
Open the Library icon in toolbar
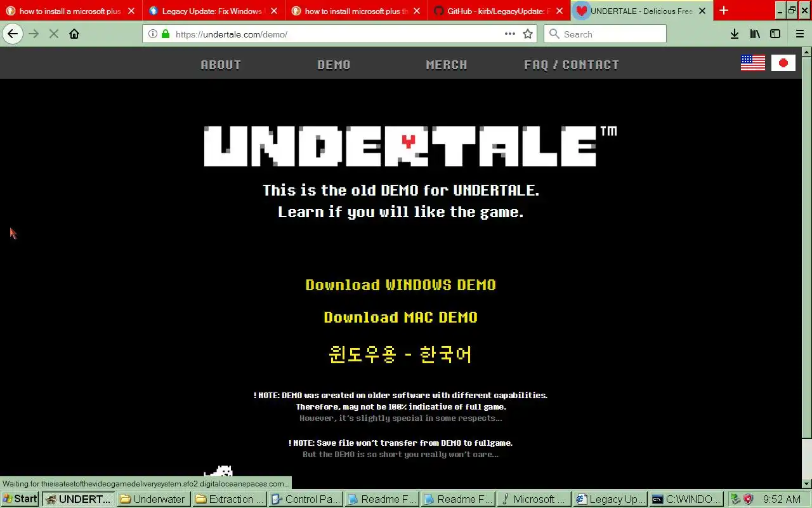(x=755, y=34)
